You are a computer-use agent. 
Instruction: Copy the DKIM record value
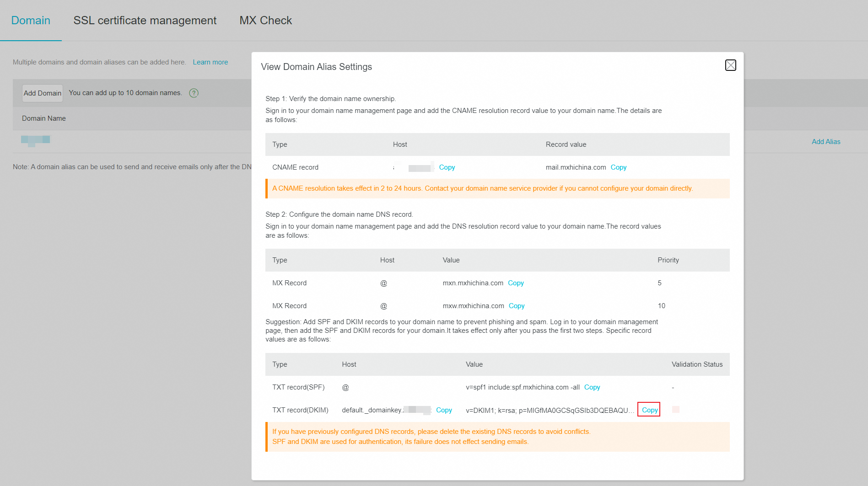pyautogui.click(x=649, y=410)
